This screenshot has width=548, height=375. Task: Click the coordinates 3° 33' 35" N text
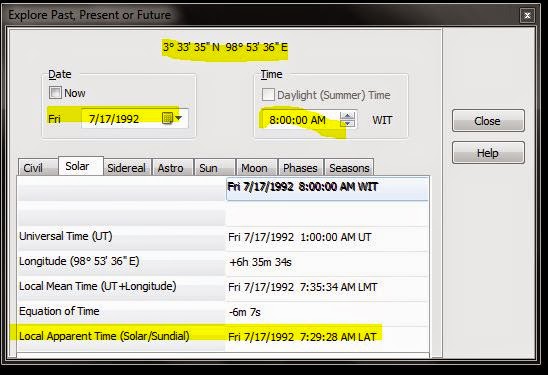191,47
